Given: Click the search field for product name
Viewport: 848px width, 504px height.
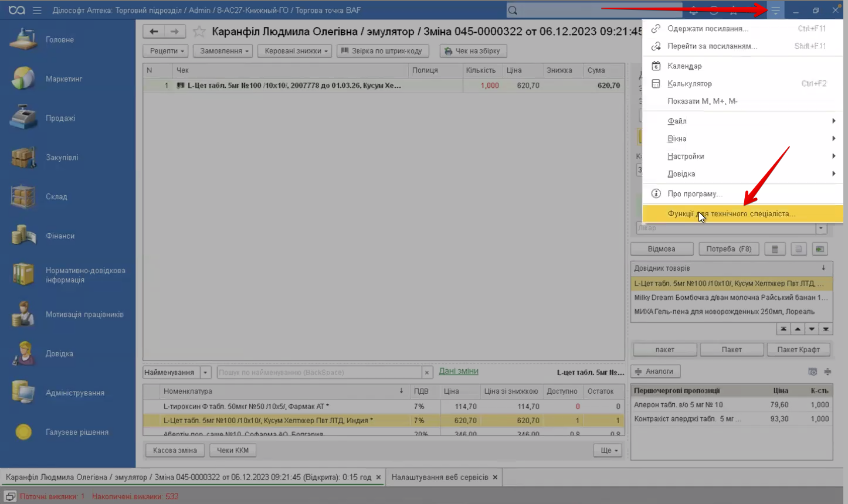Looking at the screenshot, I should click(x=319, y=373).
